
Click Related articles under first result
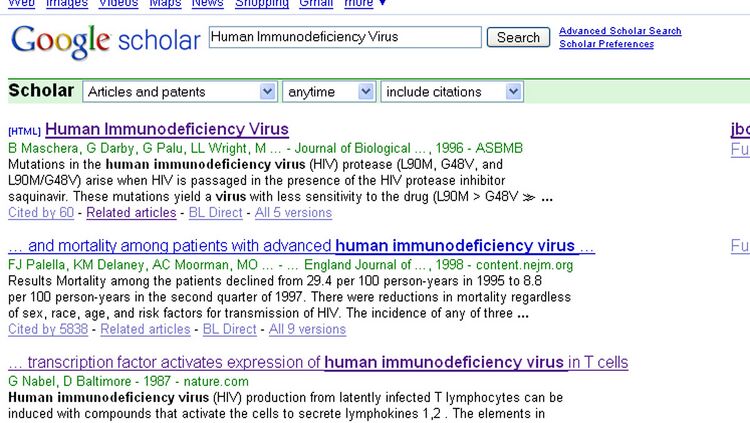[131, 212]
